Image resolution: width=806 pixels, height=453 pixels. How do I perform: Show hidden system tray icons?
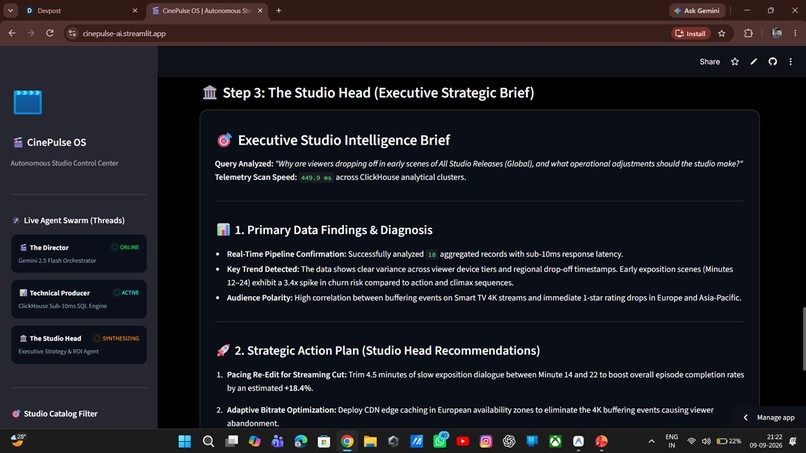tap(651, 441)
